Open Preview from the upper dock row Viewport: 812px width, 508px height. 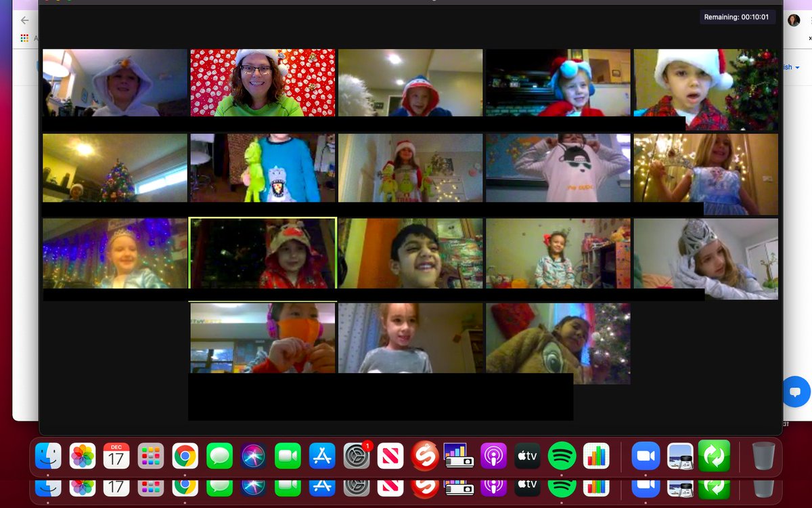(680, 456)
